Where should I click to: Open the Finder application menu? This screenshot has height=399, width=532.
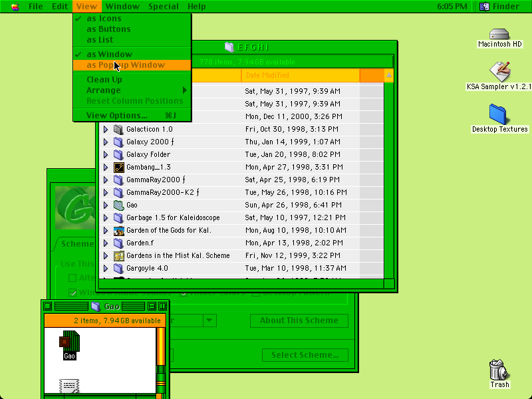coord(499,7)
